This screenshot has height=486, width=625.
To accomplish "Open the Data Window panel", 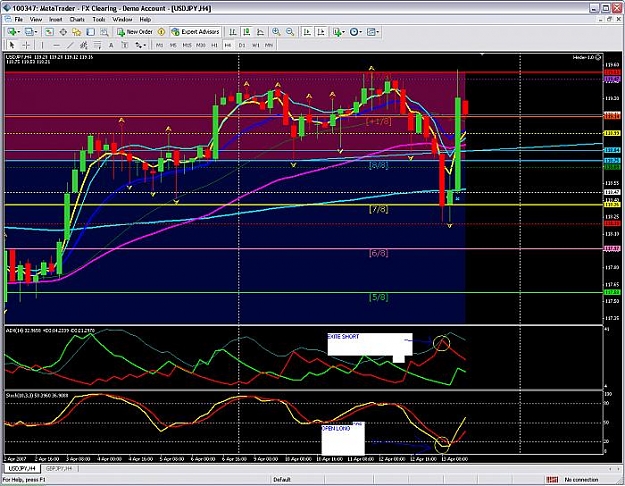I will point(63,32).
